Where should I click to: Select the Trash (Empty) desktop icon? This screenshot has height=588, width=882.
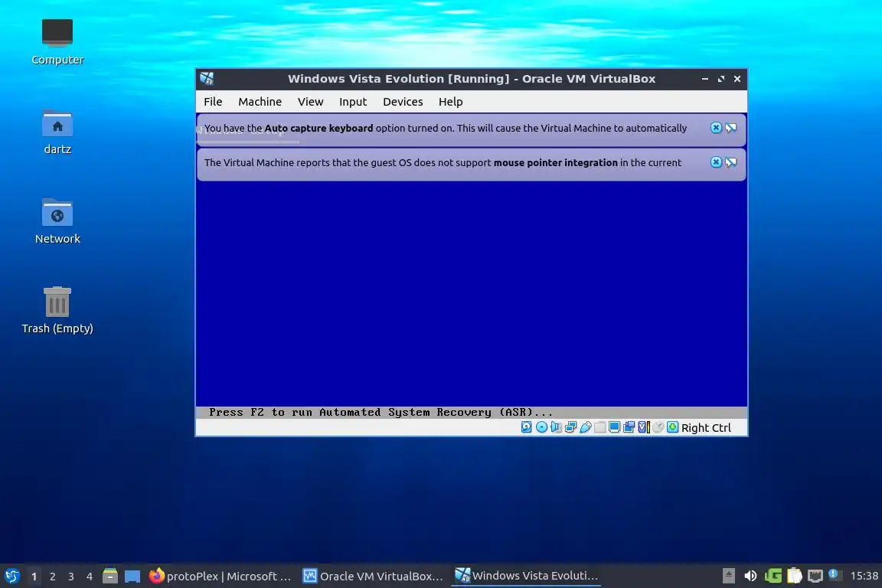point(57,311)
